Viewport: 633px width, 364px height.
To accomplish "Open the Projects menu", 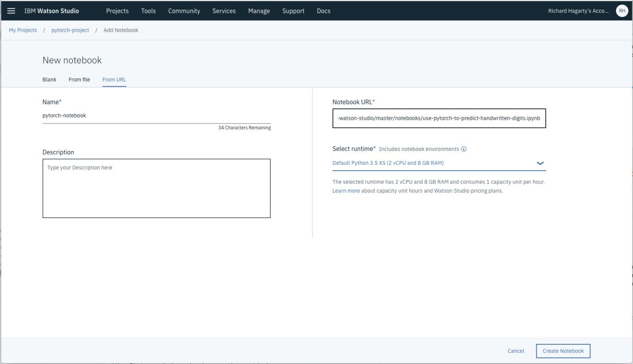I will click(118, 10).
